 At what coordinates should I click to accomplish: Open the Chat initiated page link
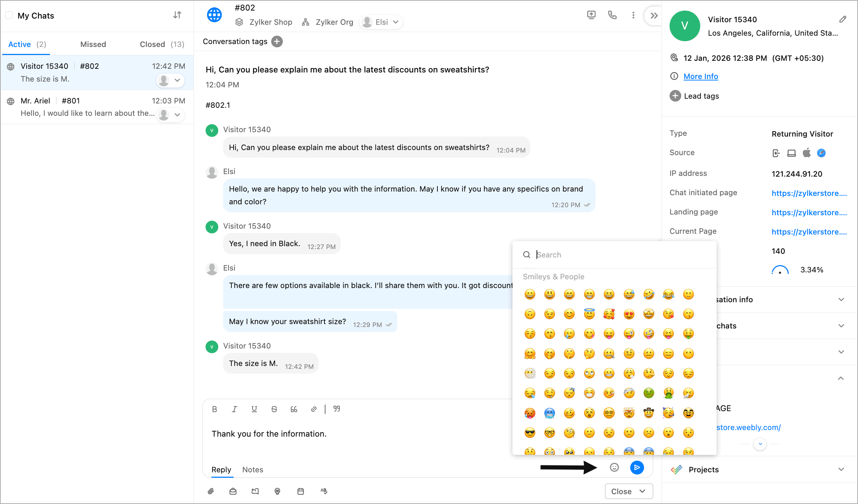click(809, 193)
